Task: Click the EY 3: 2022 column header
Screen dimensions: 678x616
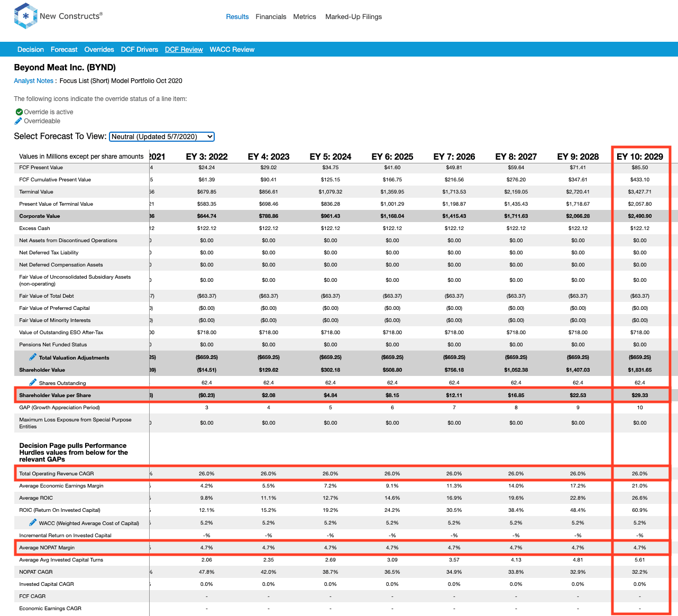Action: tap(207, 157)
